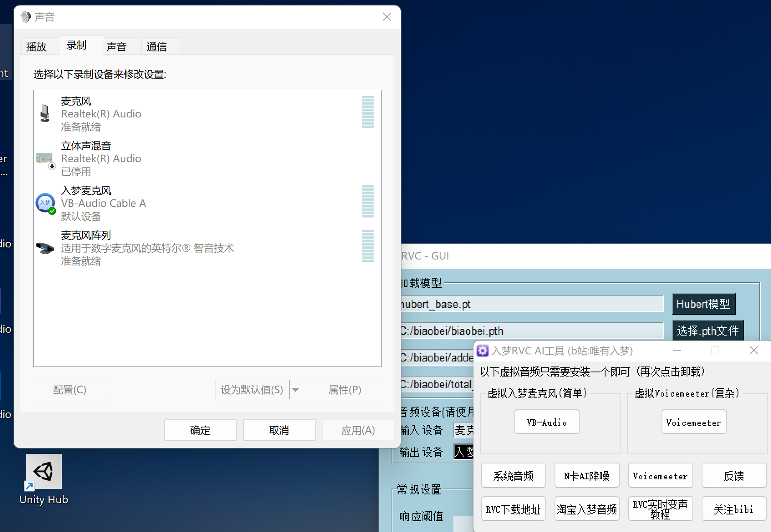Viewport: 771px width, 532px height.
Task: Click the 配置(C) button
Action: (70, 389)
